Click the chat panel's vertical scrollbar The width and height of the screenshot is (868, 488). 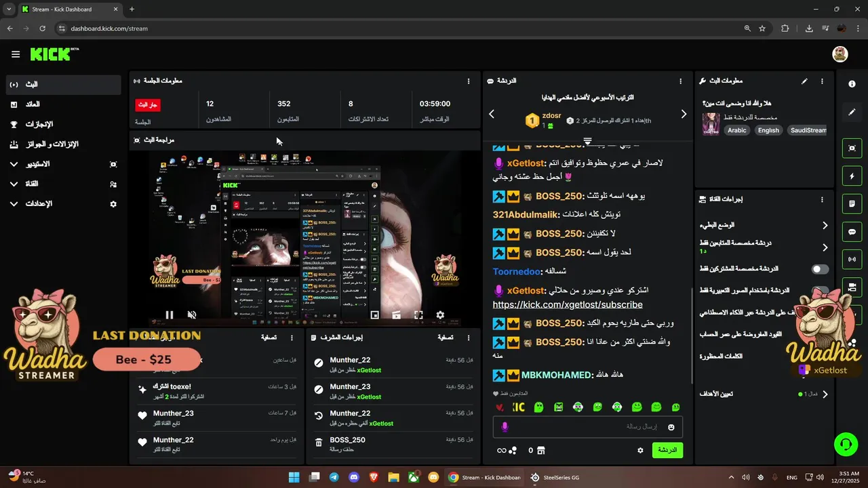tap(692, 335)
